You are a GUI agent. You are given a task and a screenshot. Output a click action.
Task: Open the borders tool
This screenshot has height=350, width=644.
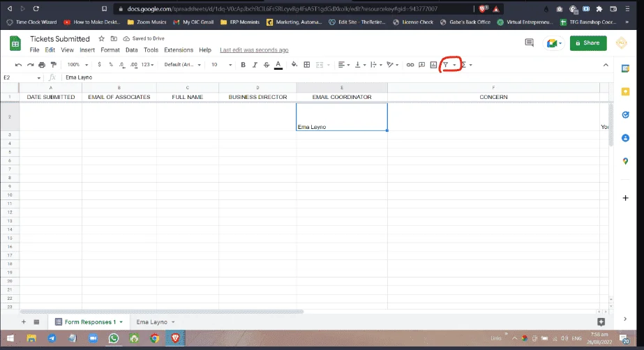(307, 65)
